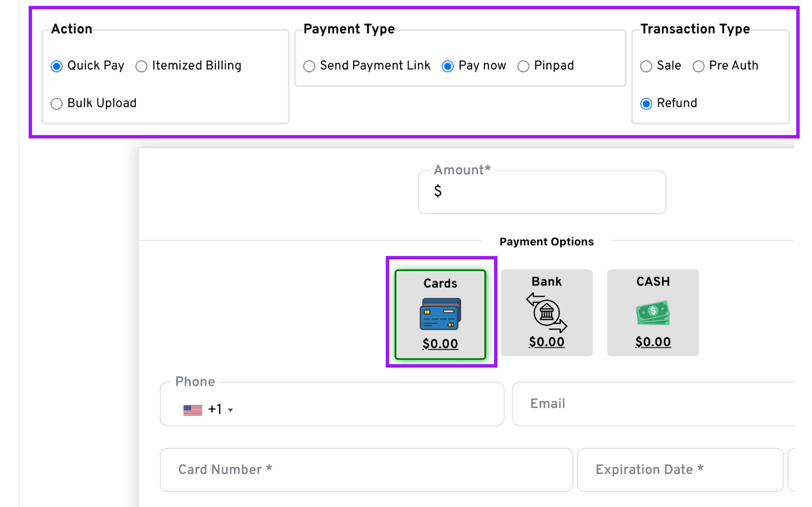Click the blue credit card icon
Viewport: 812px width, 507px height.
point(440,314)
